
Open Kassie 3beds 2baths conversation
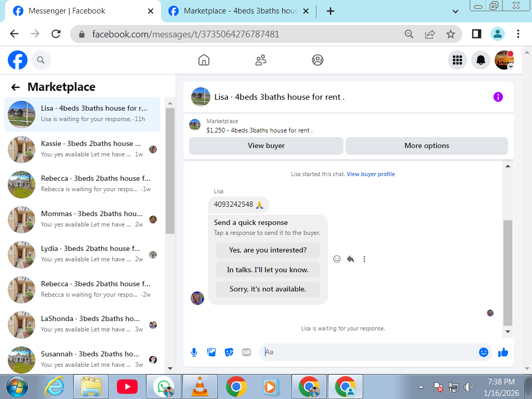82,150
